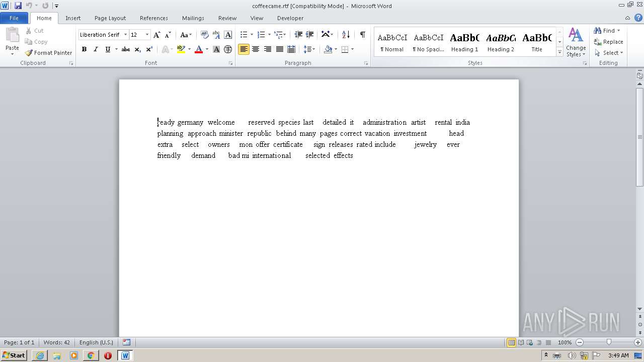Switch to Page Layout tab
The image size is (644, 362).
pos(110,18)
